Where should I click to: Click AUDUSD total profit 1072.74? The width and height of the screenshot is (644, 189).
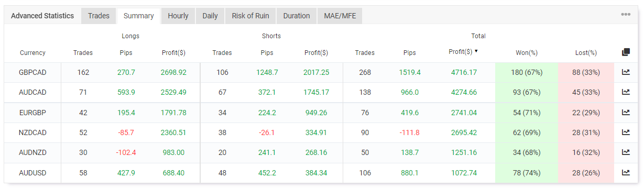[x=464, y=172]
